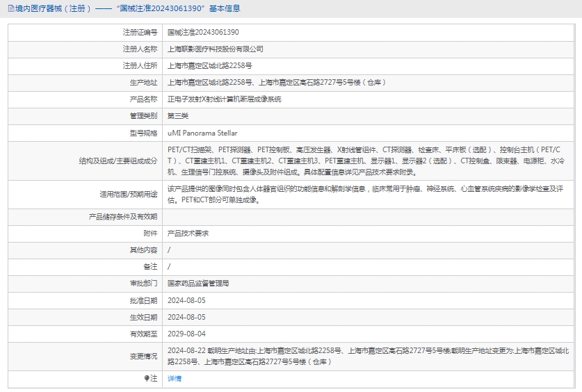The width and height of the screenshot is (582, 392).
Task: Click the approval department 国家药品监督管理局
Action: (x=199, y=284)
